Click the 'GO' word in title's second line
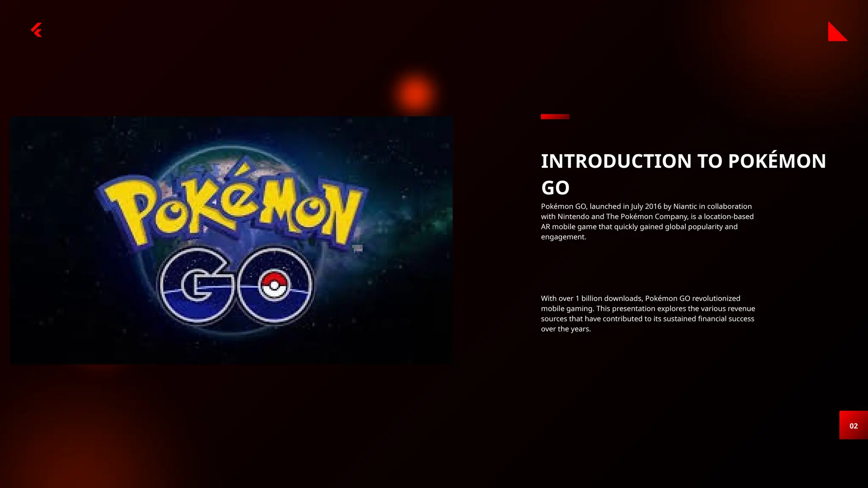The image size is (868, 488). click(555, 188)
